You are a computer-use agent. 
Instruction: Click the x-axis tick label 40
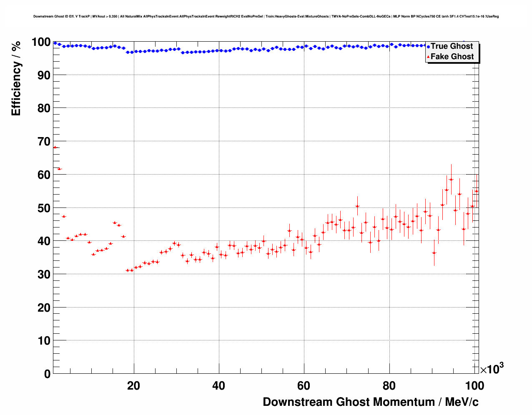pos(218,386)
